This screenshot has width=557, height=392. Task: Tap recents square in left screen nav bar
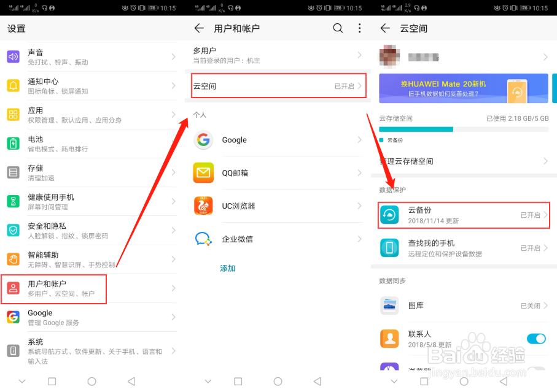[52, 382]
